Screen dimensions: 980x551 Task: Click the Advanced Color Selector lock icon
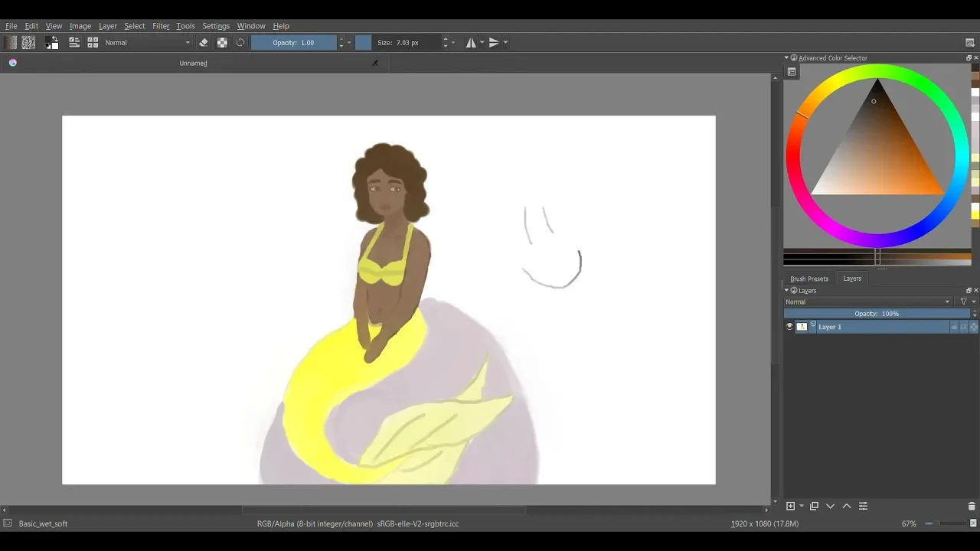pyautogui.click(x=794, y=58)
